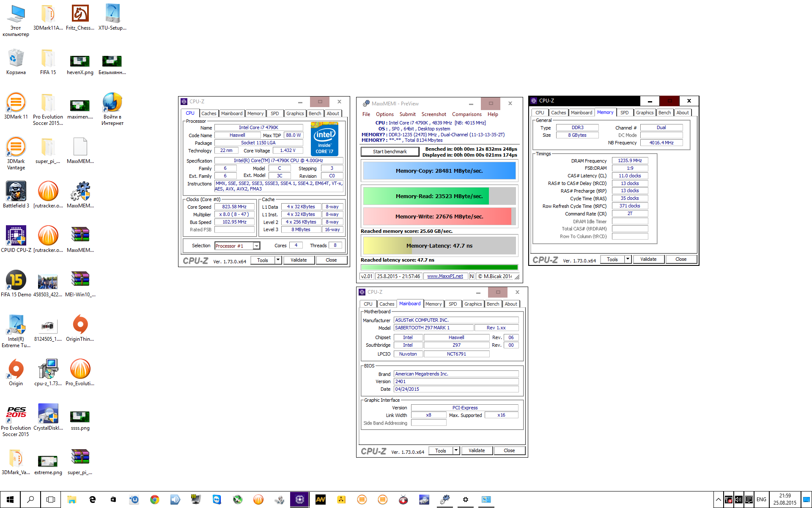Expand Tools dropdown arrow in left CPU-Z window
812x508 pixels.
point(278,260)
